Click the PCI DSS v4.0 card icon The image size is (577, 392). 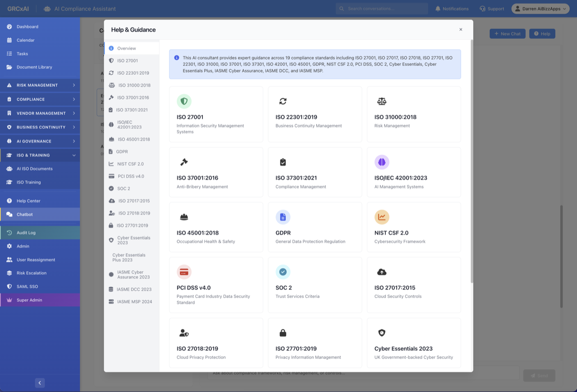click(184, 272)
